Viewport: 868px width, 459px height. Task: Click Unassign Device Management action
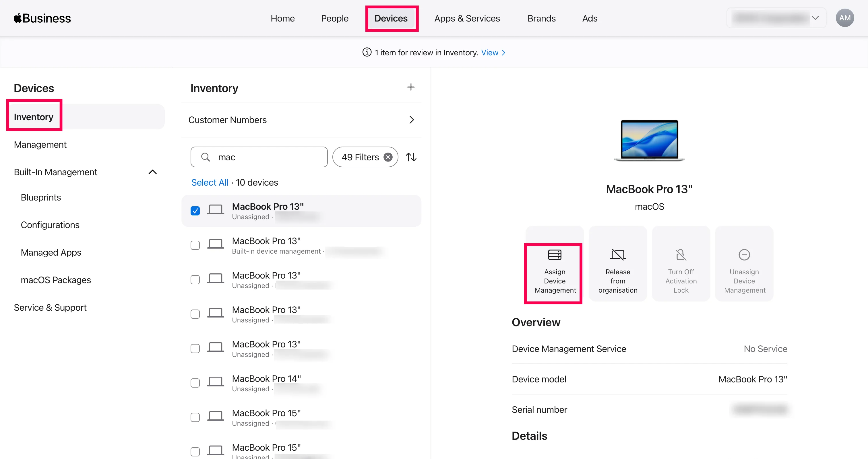pyautogui.click(x=744, y=264)
